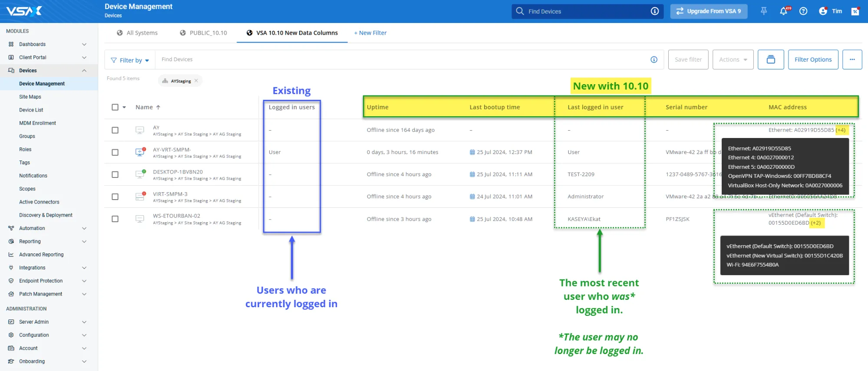Tick the WS-ETOURBAN-02 checkbox
868x371 pixels.
point(115,219)
